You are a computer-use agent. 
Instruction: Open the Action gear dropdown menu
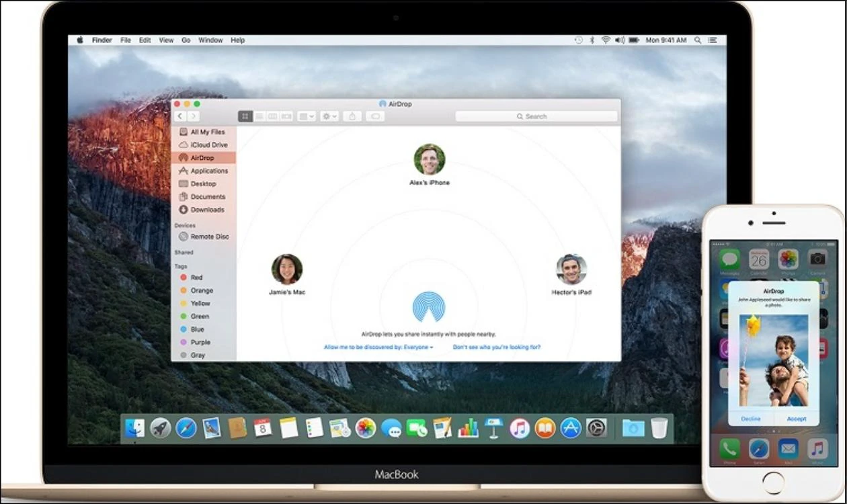click(329, 116)
